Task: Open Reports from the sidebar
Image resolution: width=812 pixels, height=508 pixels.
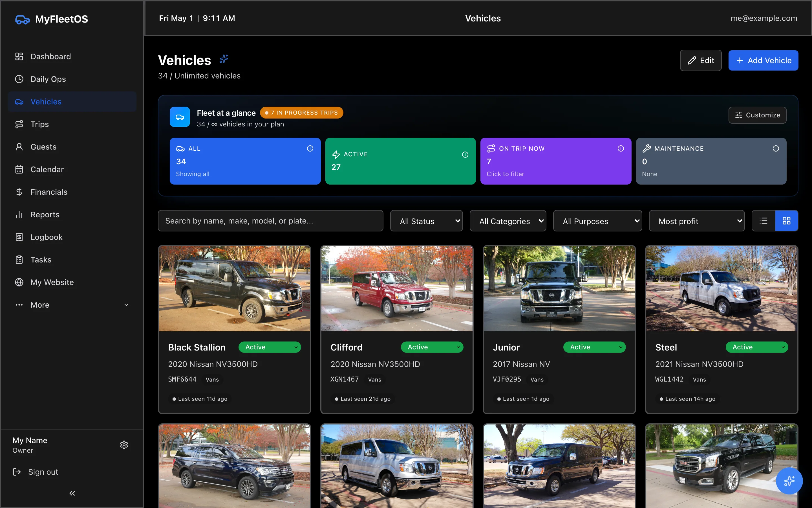Action: click(72, 214)
